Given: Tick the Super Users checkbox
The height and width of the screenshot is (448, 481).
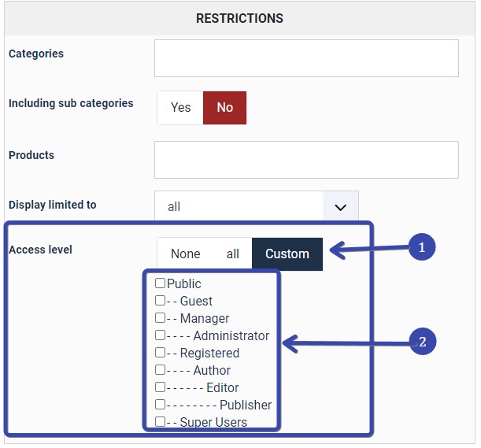Looking at the screenshot, I should point(161,422).
